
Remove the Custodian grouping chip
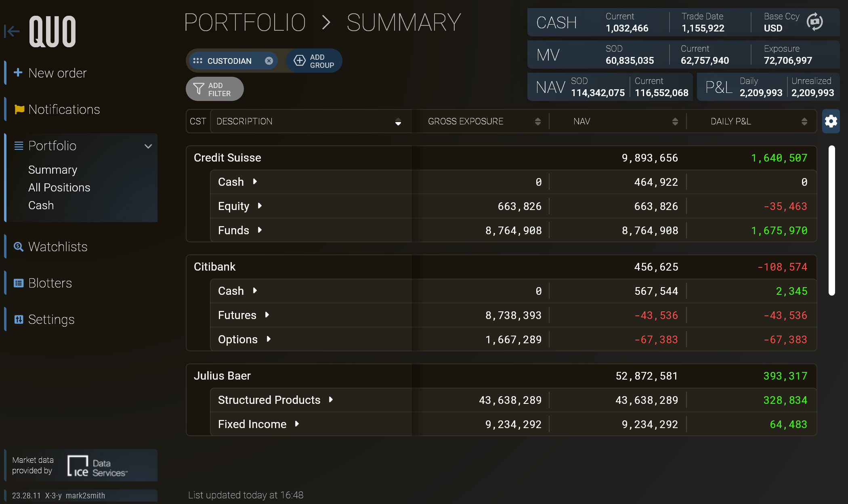click(x=269, y=61)
